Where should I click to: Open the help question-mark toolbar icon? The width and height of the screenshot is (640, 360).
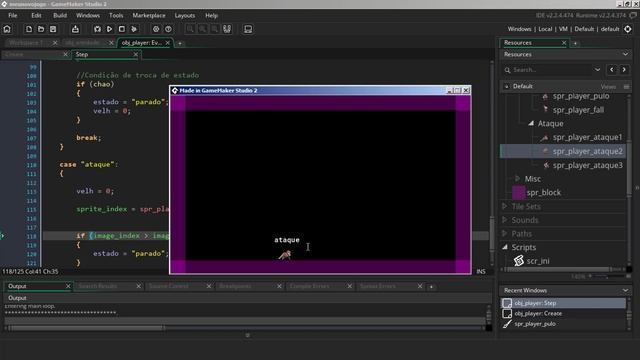[x=168, y=29]
